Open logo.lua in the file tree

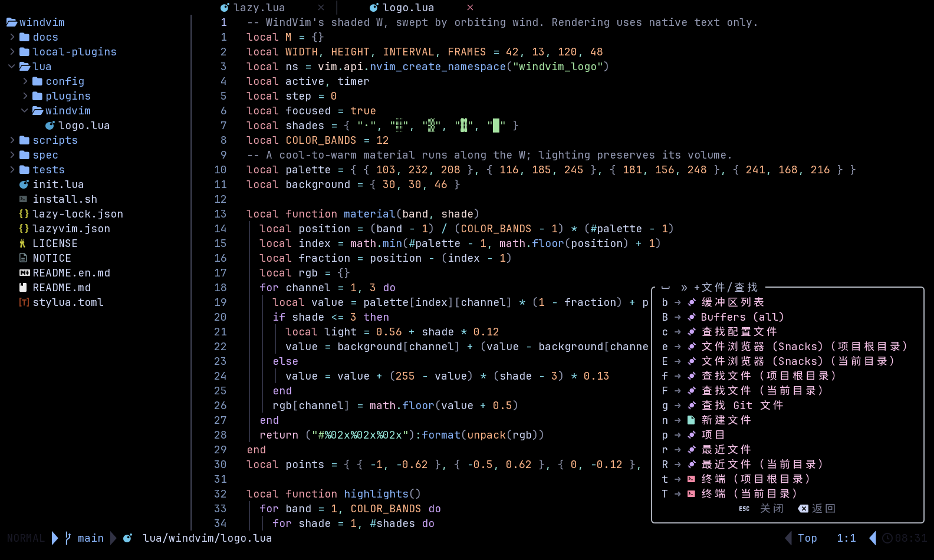[84, 126]
